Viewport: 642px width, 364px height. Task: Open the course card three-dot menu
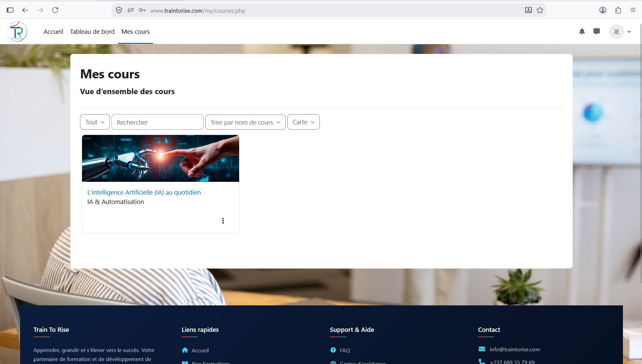(223, 221)
